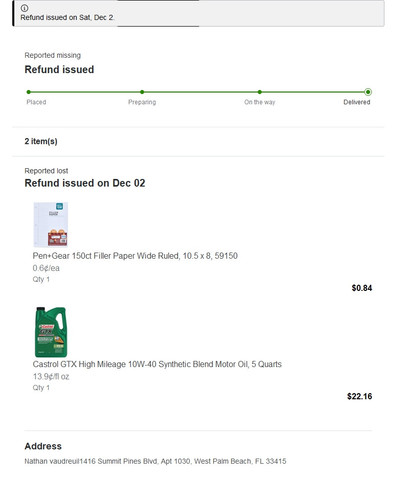409x500 pixels.
Task: Open the Pen+Gear Filler Paper product image
Action: (x=51, y=224)
